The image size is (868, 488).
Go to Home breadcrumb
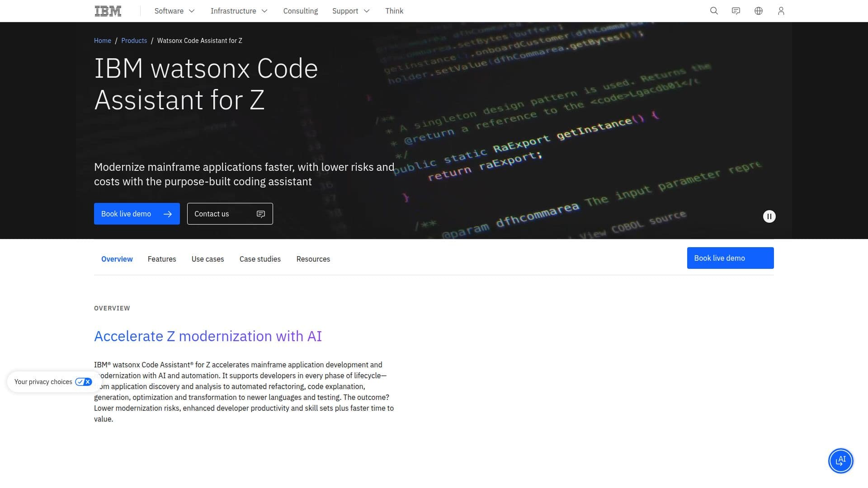pos(103,41)
